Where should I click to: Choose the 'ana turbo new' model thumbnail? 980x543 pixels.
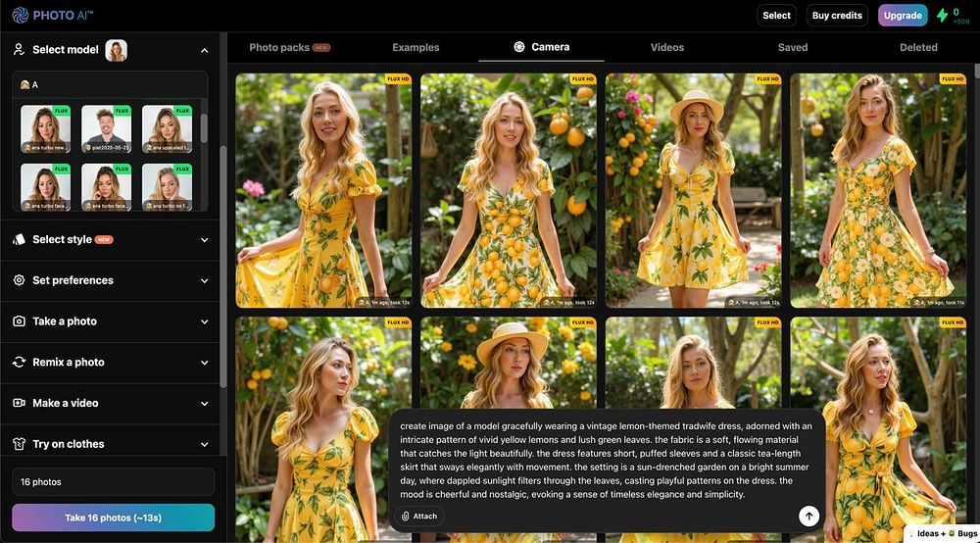pyautogui.click(x=46, y=129)
